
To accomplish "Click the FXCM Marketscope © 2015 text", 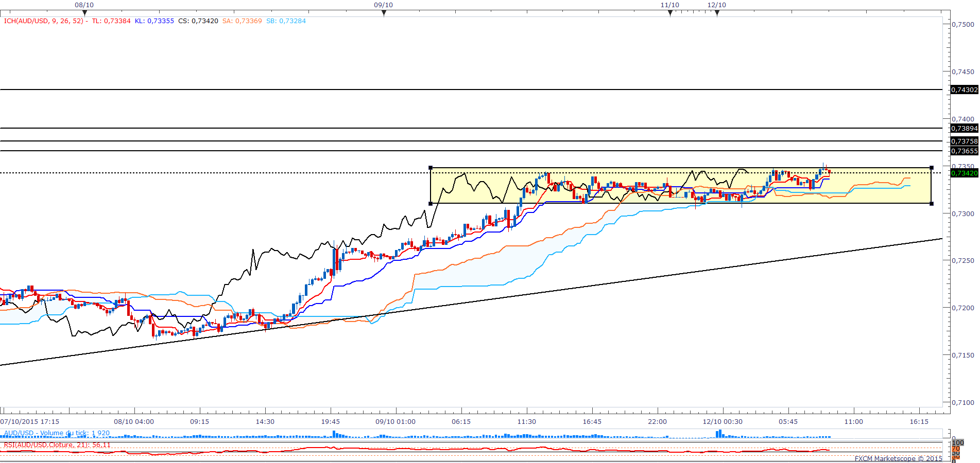I will [898, 458].
